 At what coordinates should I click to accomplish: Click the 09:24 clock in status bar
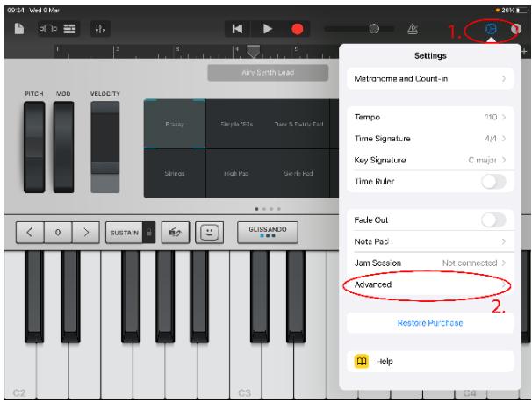[x=16, y=11]
